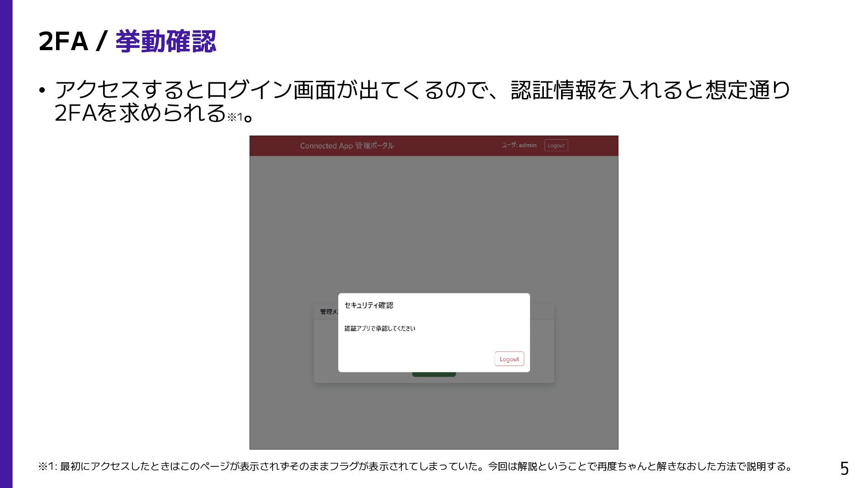
Task: Click the partially hidden green button
Action: (434, 375)
